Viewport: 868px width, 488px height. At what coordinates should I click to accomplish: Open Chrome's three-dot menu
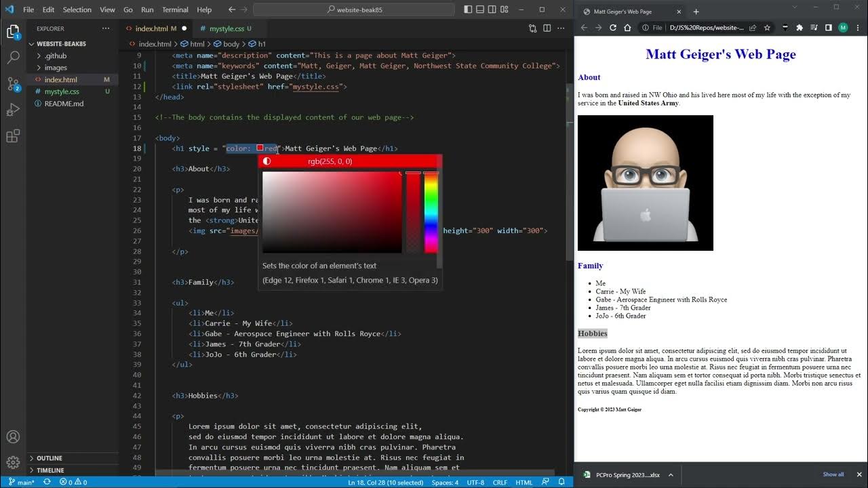858,28
